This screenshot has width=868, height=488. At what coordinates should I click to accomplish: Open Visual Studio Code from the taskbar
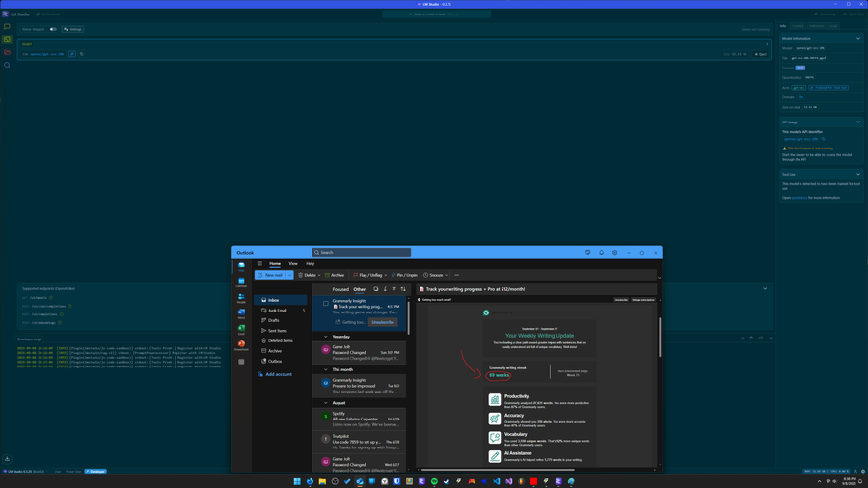coord(496,481)
